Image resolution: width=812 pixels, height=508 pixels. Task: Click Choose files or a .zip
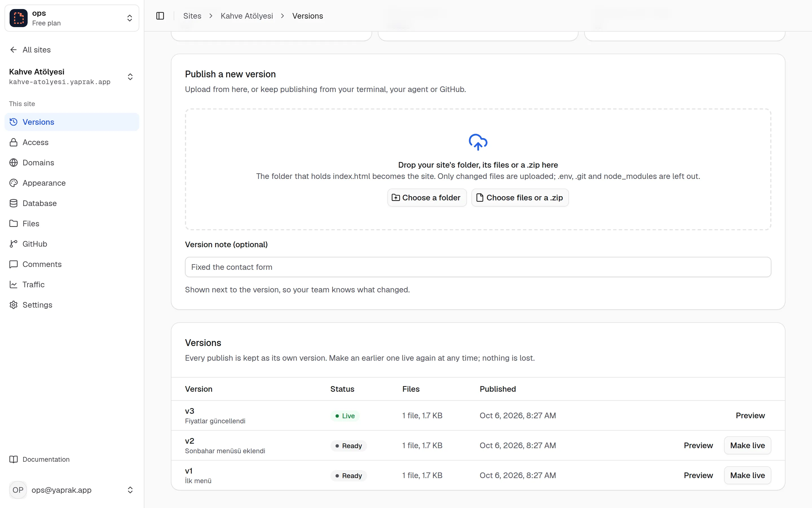click(x=520, y=198)
